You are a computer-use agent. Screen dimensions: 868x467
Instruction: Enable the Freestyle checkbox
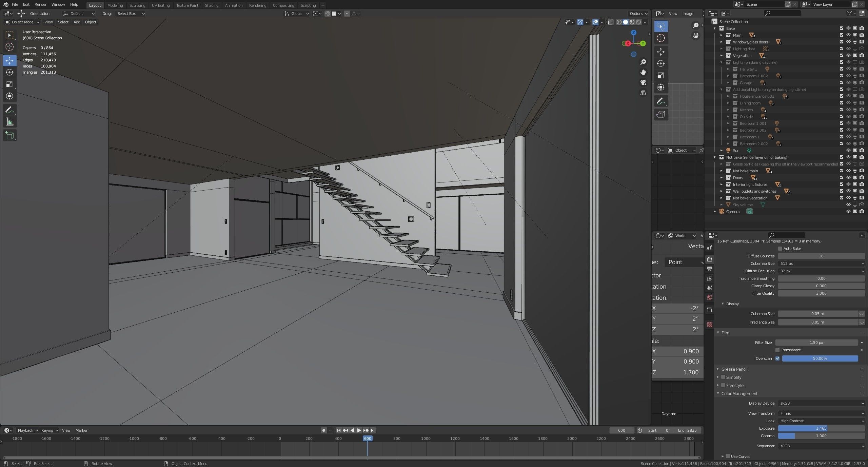723,385
